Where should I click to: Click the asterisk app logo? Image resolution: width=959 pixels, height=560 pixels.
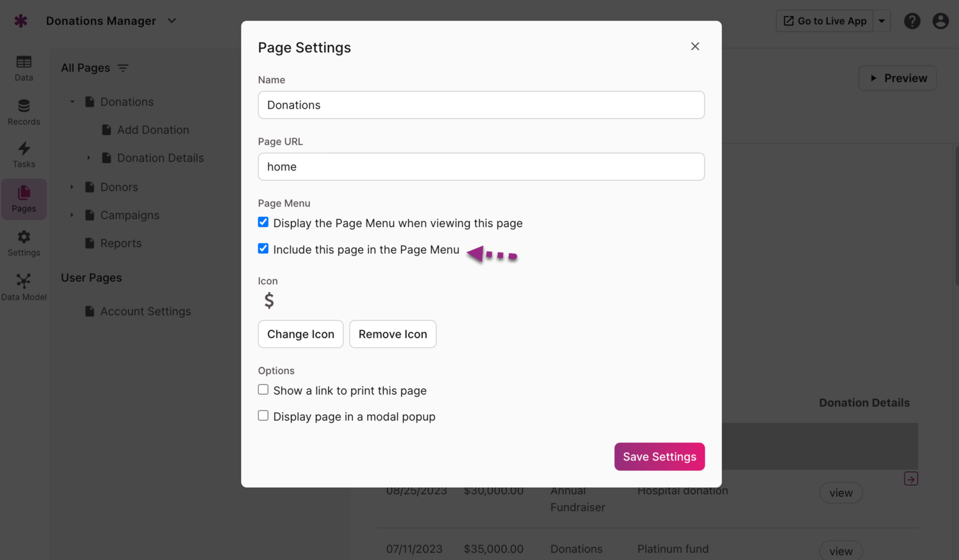20,20
